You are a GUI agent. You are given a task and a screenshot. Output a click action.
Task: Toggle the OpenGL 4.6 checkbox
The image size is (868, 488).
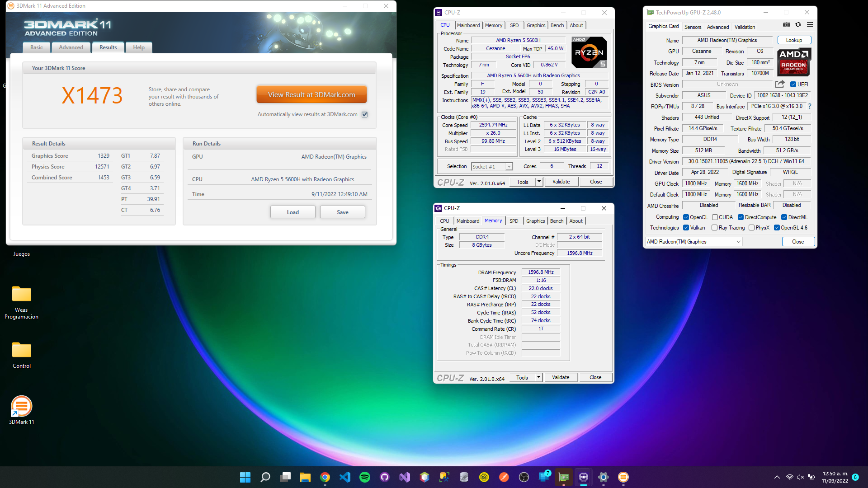point(777,228)
